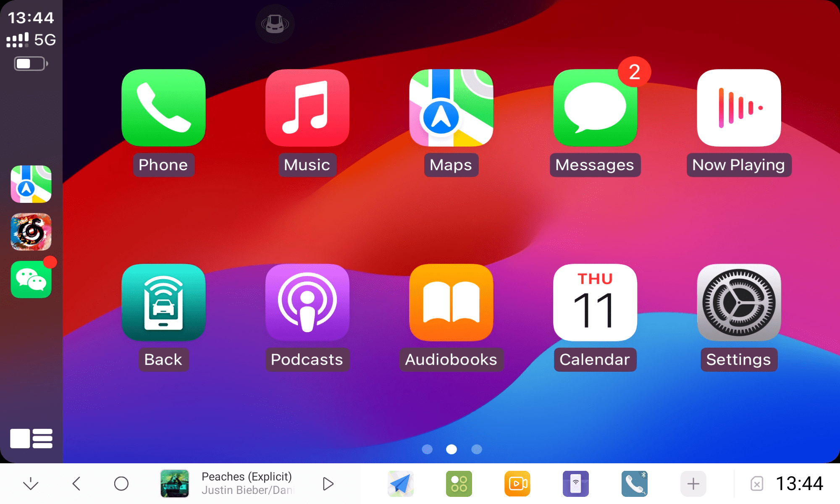Play the Peaches track
Viewport: 840px width, 504px height.
pyautogui.click(x=328, y=484)
